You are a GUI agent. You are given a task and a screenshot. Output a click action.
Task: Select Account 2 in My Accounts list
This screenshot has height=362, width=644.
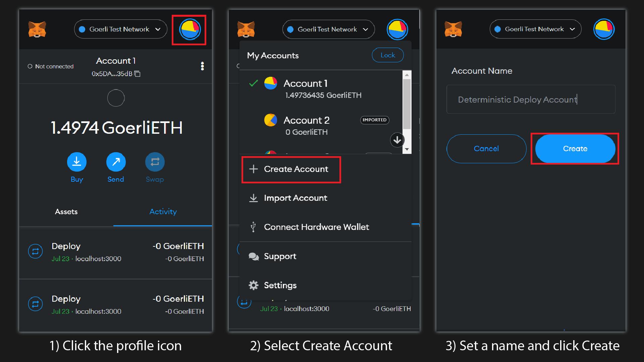[x=306, y=125]
